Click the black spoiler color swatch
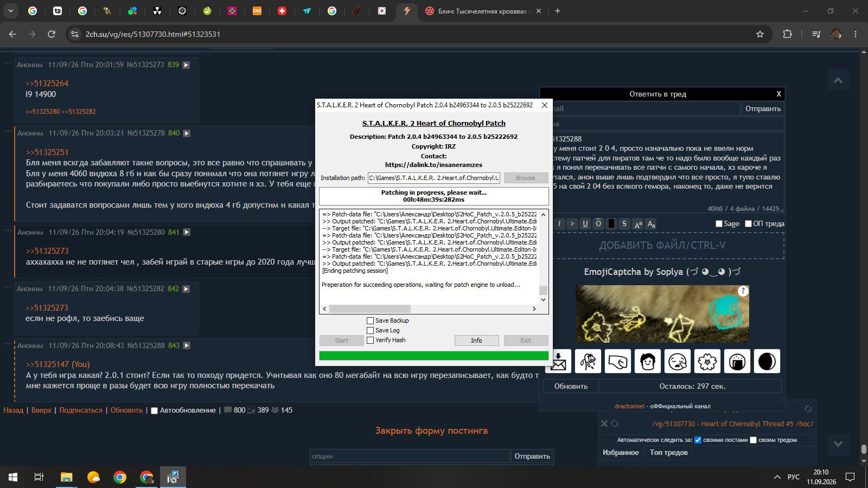 tap(611, 223)
